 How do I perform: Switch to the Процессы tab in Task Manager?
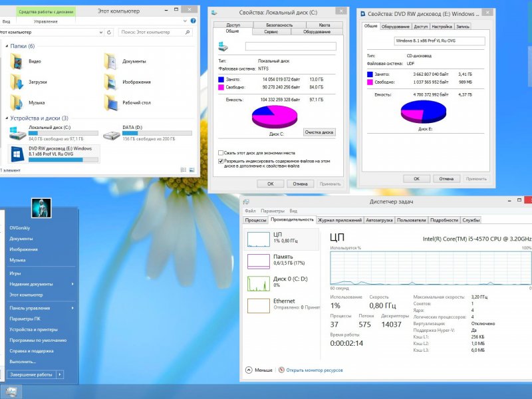[x=255, y=220]
